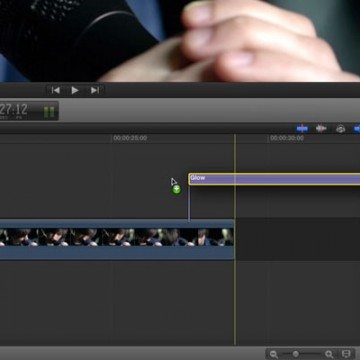This screenshot has height=360, width=360.
Task: Start playback with the Play button
Action: [x=75, y=90]
